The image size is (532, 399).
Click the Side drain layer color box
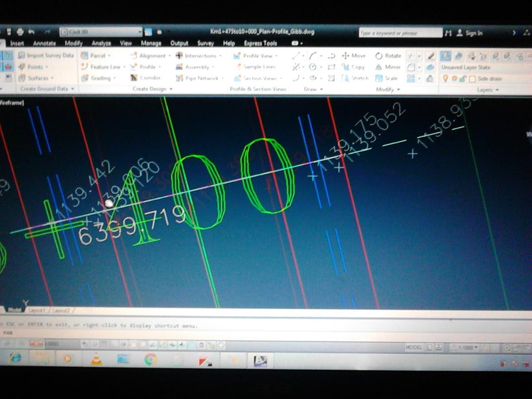click(x=473, y=79)
